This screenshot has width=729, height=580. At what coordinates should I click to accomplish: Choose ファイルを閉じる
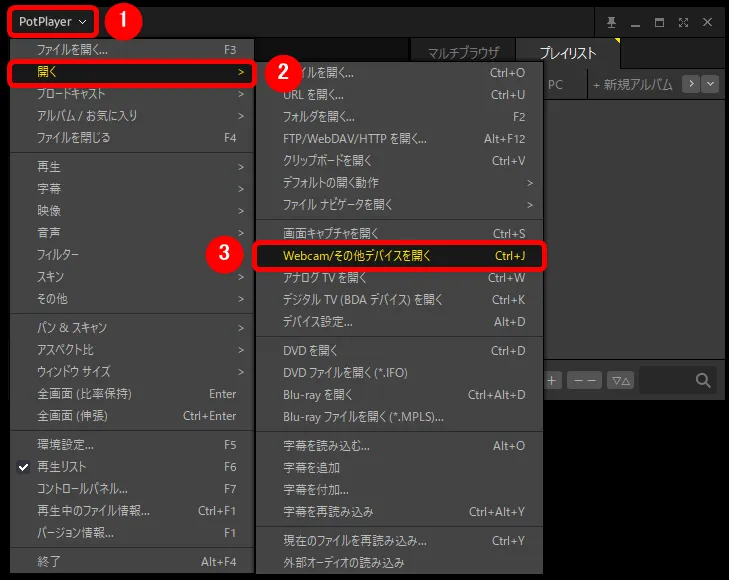coord(132,138)
